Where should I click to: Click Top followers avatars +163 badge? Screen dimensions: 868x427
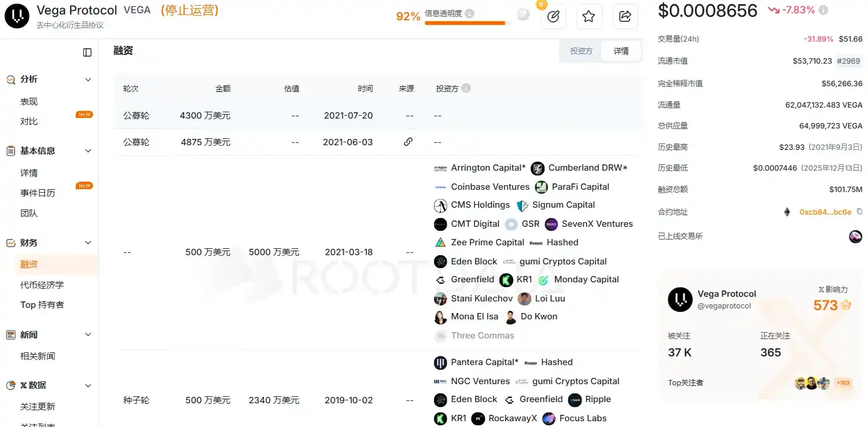[x=842, y=382]
